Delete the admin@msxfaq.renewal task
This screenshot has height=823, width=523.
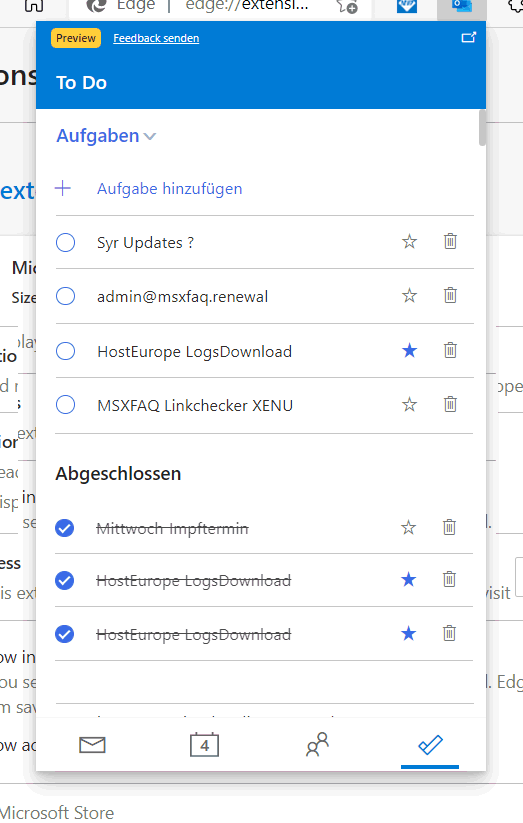click(450, 296)
